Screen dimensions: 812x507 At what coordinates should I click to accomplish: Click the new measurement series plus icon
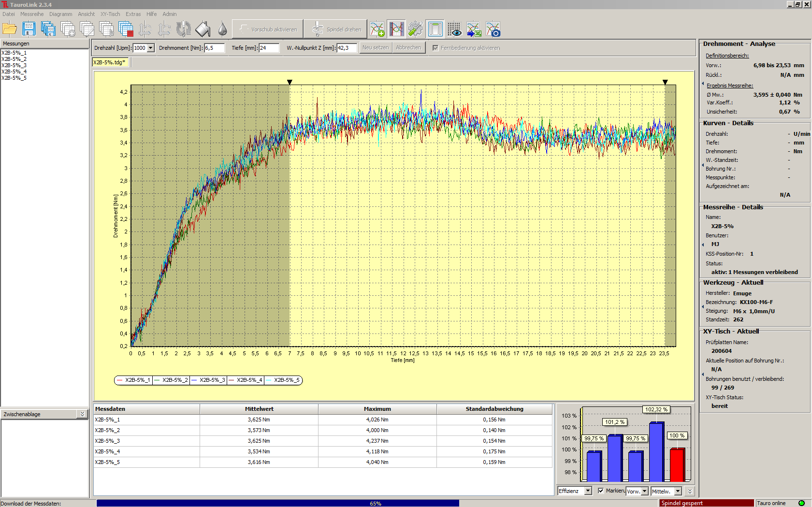[68, 29]
